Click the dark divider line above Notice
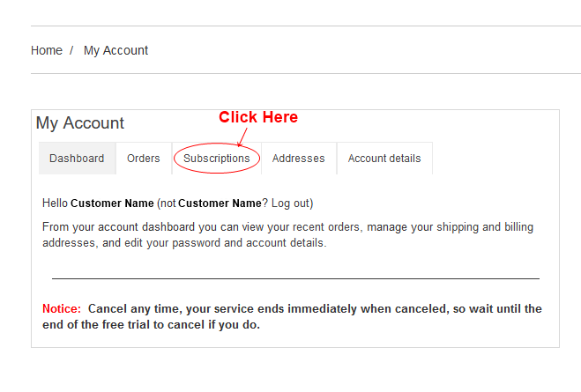 [x=295, y=278]
